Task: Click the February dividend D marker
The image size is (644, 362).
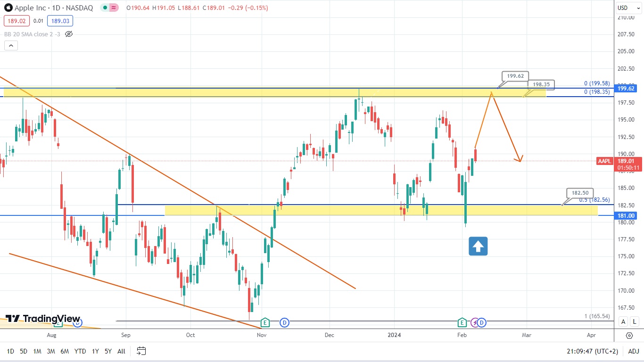Action: pyautogui.click(x=481, y=322)
